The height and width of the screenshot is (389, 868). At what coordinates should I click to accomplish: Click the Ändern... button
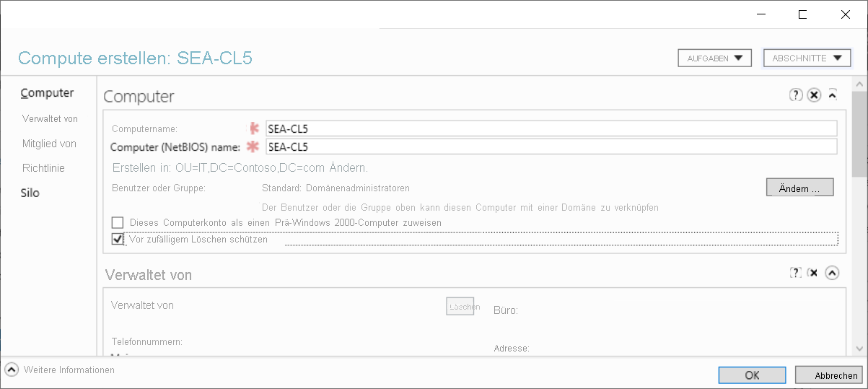pyautogui.click(x=799, y=188)
